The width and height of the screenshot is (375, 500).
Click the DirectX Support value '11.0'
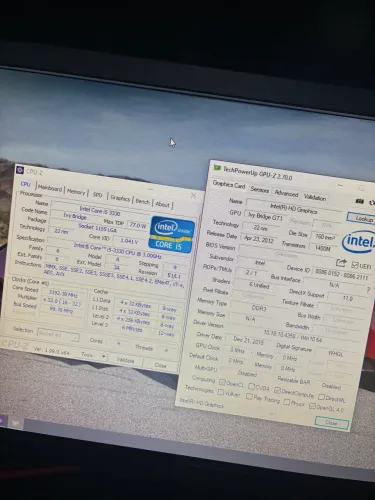348,298
